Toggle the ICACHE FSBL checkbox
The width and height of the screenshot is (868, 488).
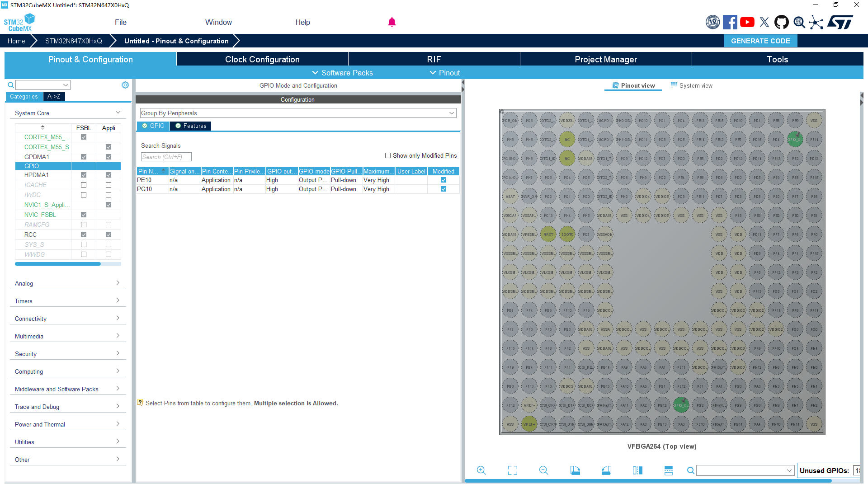coord(84,185)
